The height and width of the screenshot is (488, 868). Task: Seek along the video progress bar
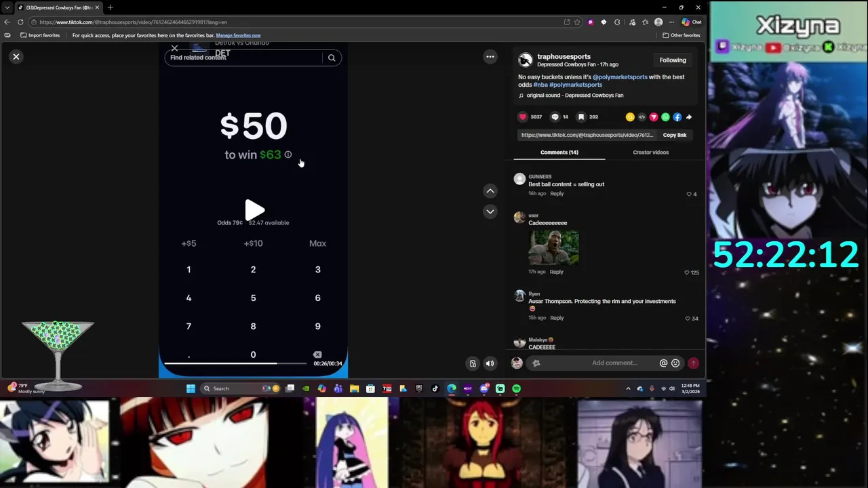click(236, 363)
